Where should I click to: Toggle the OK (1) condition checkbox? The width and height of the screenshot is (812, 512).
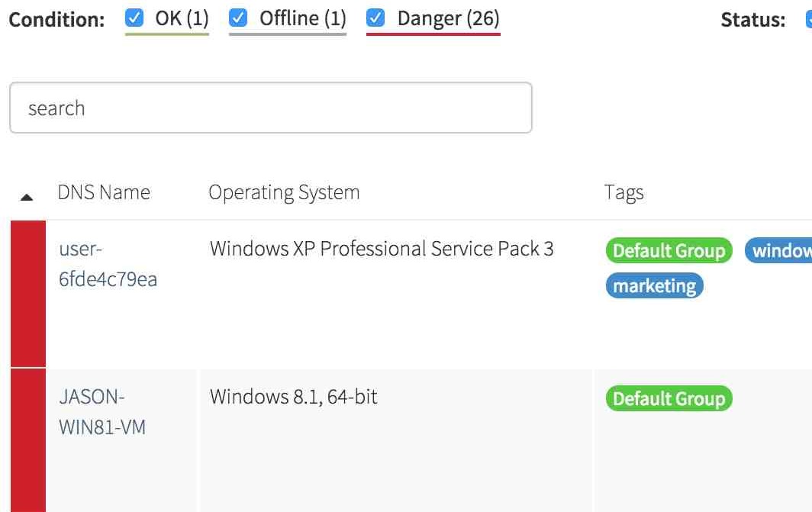(x=134, y=18)
